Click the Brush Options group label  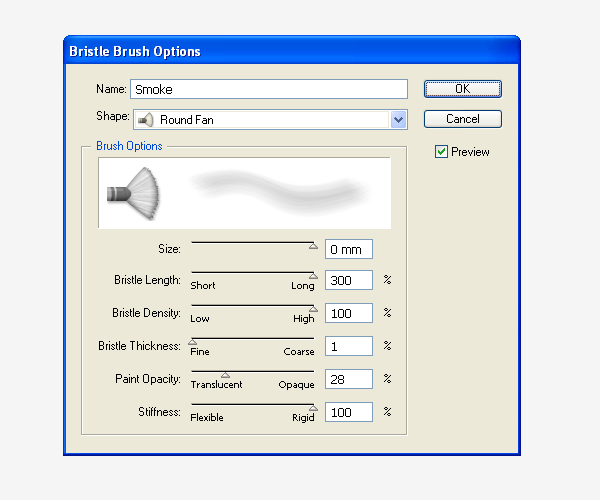click(x=129, y=146)
